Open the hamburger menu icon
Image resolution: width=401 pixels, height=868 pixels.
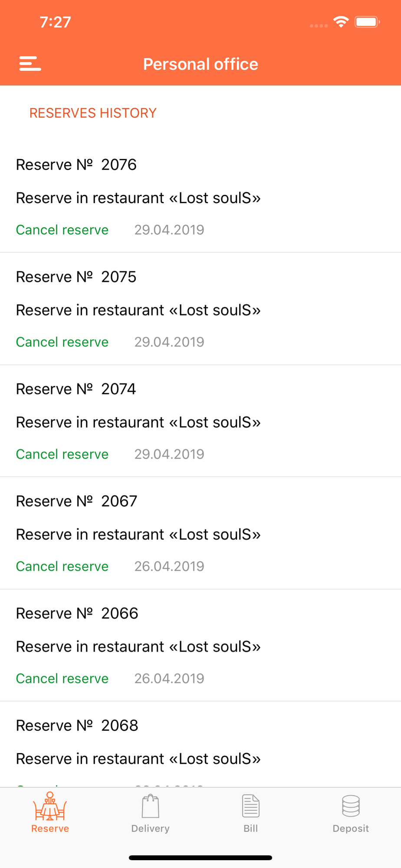coord(30,63)
